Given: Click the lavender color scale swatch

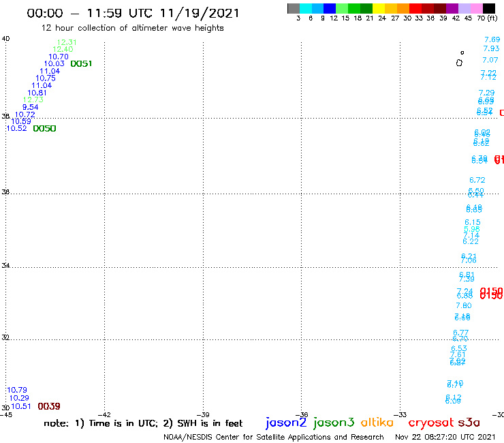Looking at the screenshot, I should [464, 8].
